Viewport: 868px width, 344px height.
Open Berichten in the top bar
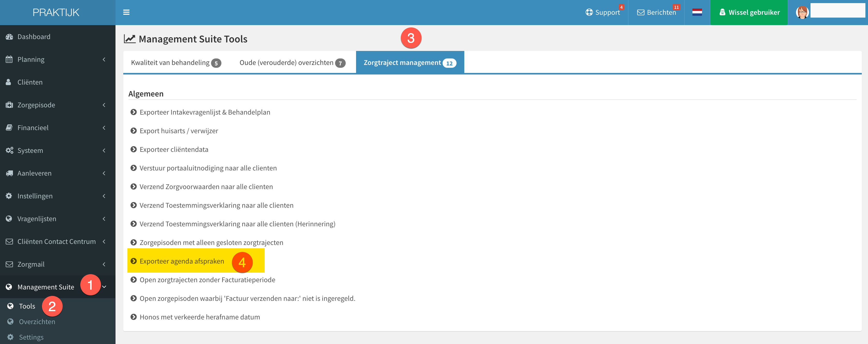[x=656, y=12]
